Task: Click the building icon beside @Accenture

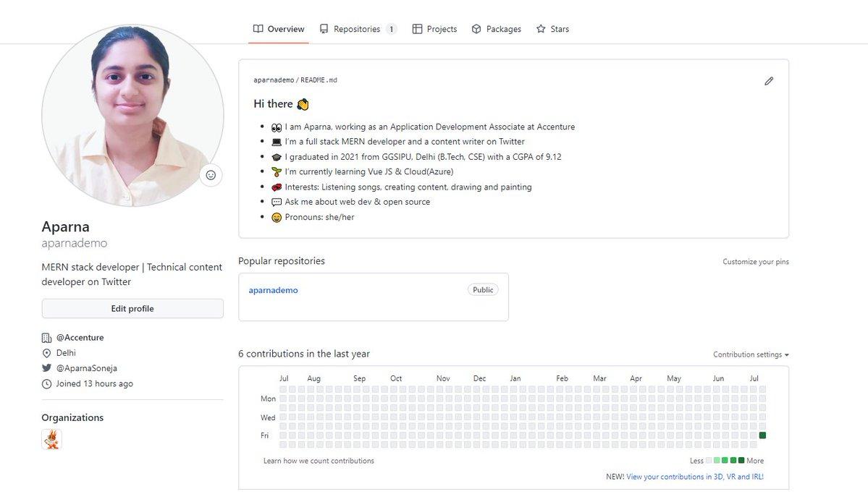Action: point(47,337)
